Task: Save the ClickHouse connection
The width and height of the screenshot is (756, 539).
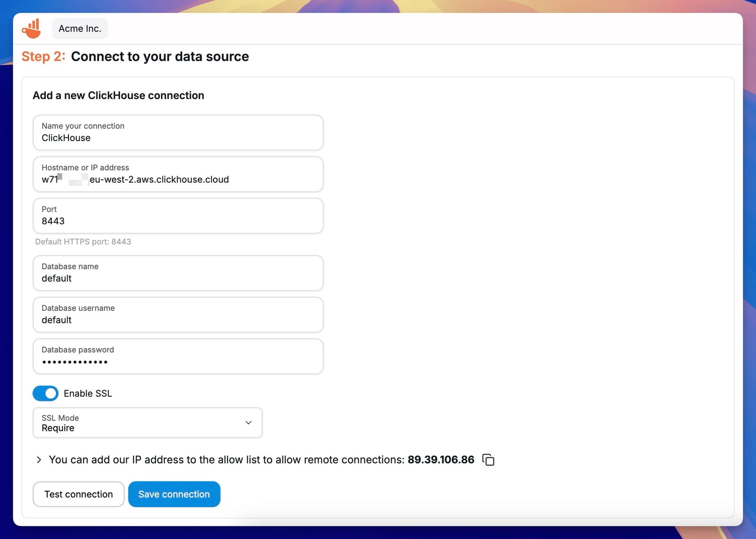Action: [174, 494]
